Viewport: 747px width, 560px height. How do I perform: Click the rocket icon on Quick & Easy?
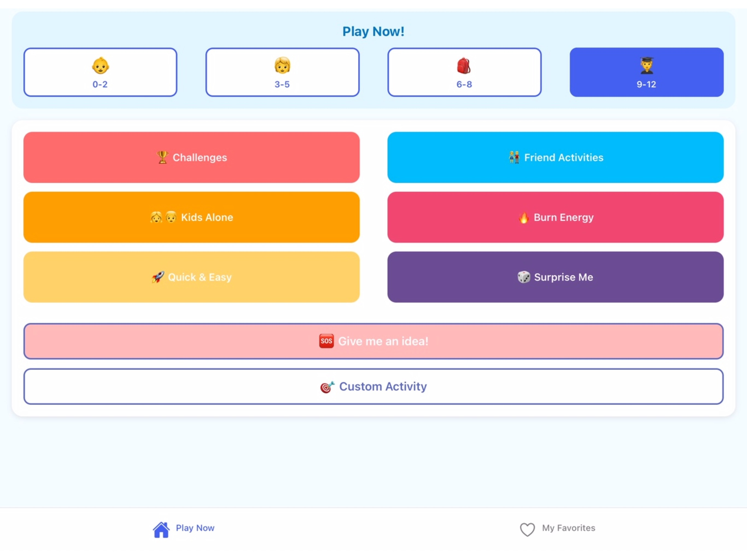(x=158, y=277)
